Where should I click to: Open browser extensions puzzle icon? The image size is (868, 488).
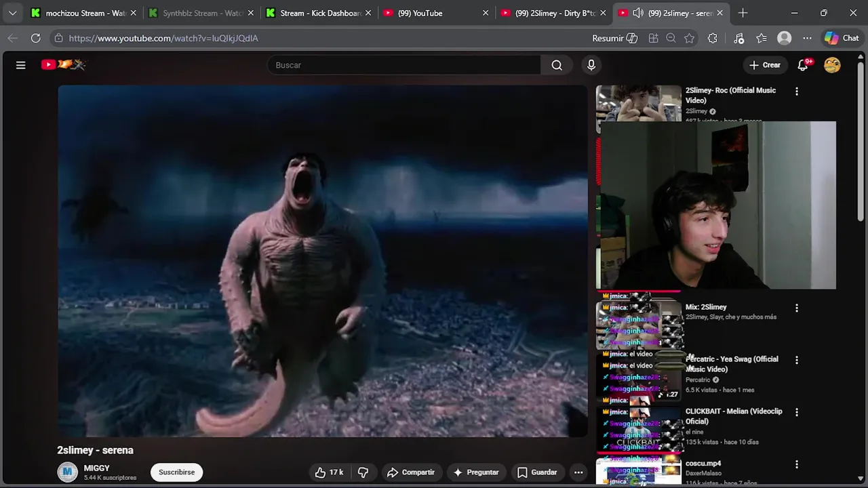pos(712,38)
